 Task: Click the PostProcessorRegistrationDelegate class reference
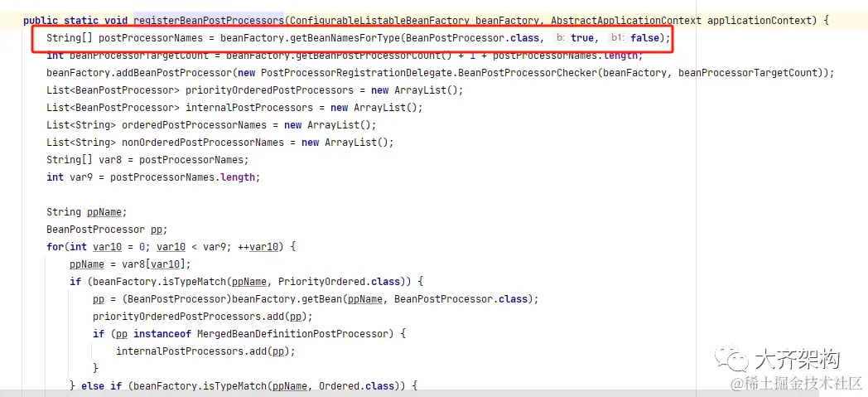coord(357,73)
